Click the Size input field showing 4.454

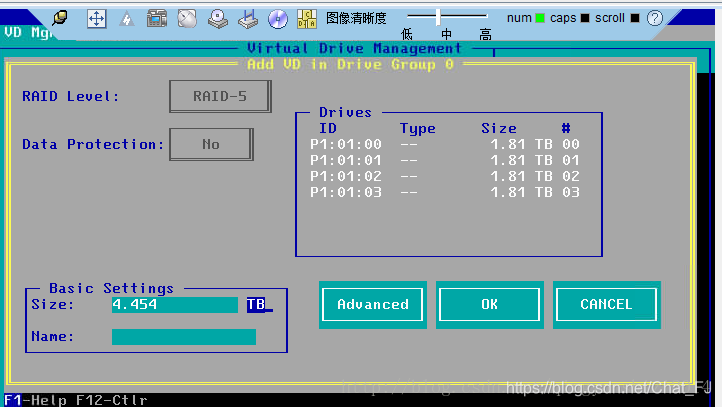tap(175, 304)
